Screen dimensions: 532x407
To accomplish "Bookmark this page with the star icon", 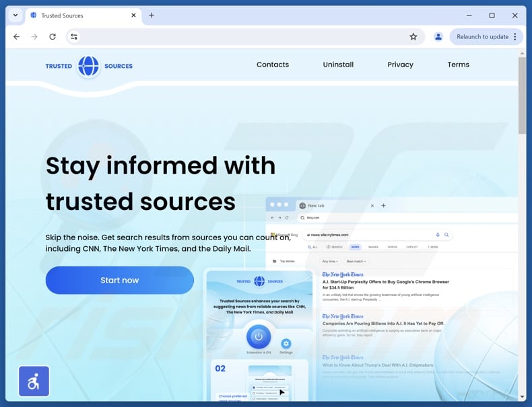I will 413,36.
